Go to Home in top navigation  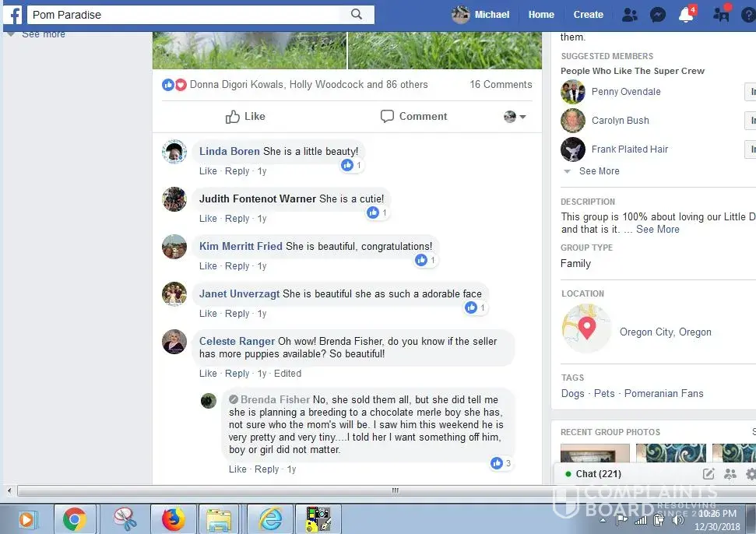click(x=541, y=15)
